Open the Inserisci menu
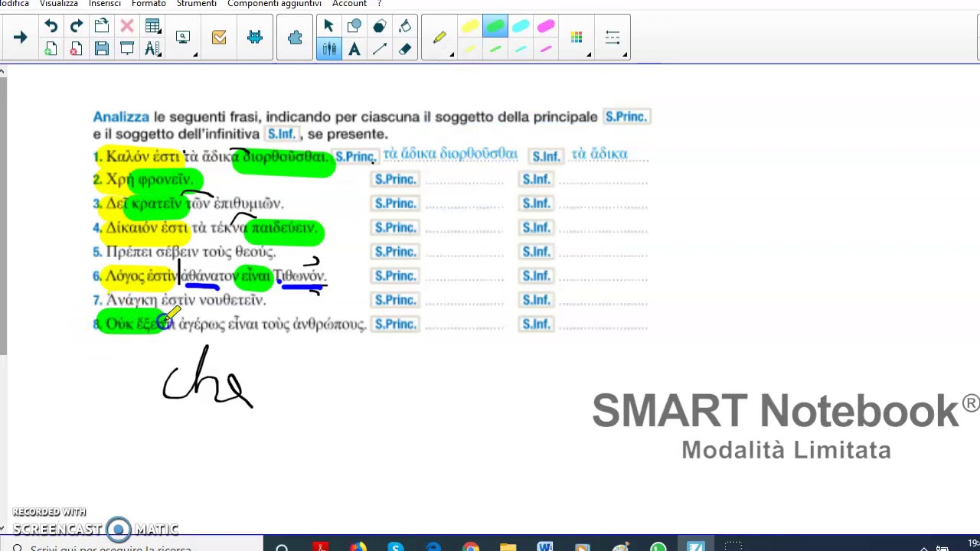980x551 pixels. (x=105, y=4)
